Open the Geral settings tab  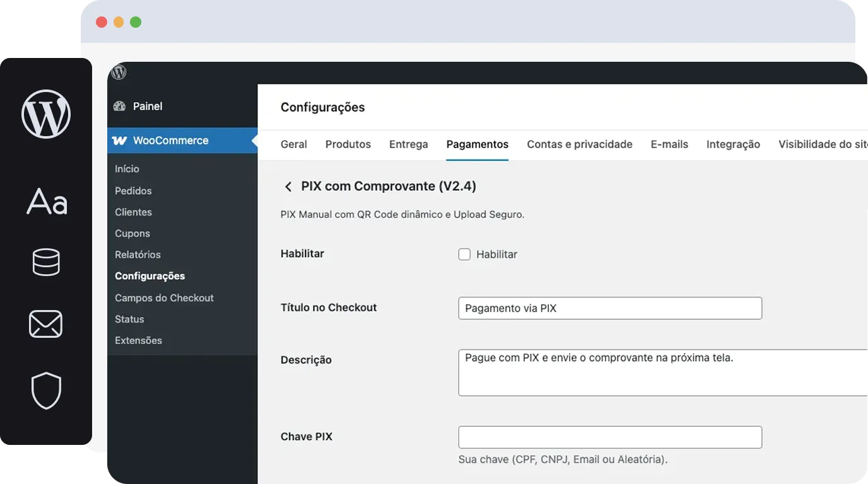click(294, 144)
